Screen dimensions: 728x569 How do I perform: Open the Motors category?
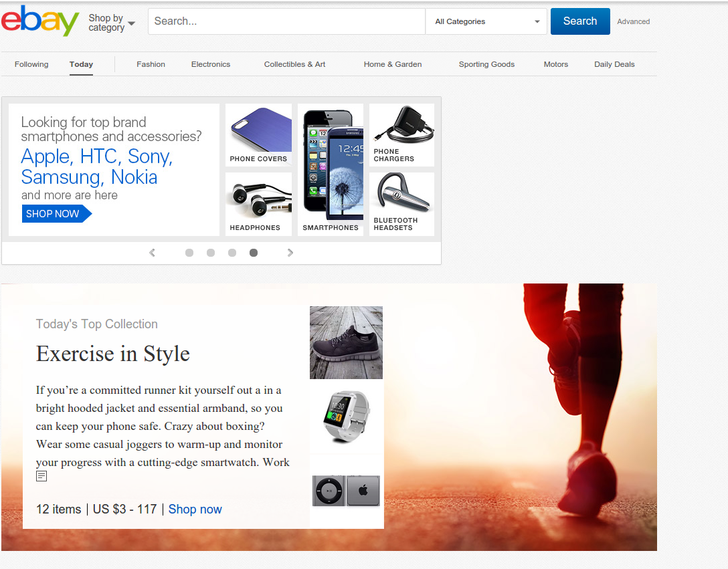point(556,64)
